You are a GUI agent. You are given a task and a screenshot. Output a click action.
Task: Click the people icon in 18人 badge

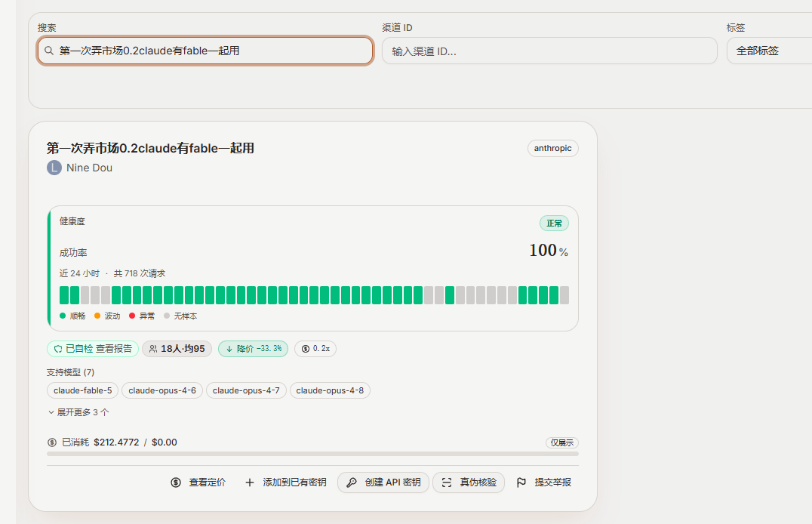pos(153,349)
